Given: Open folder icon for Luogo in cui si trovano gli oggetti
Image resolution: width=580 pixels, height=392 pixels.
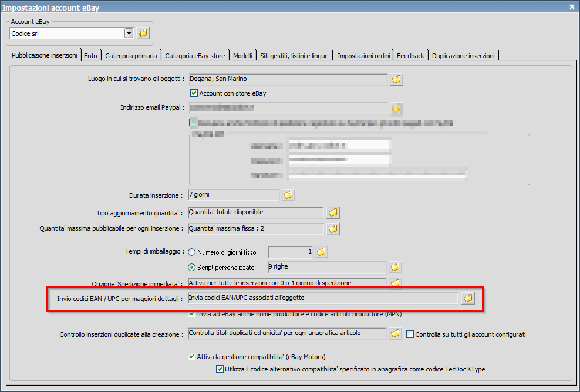Looking at the screenshot, I should tap(396, 79).
